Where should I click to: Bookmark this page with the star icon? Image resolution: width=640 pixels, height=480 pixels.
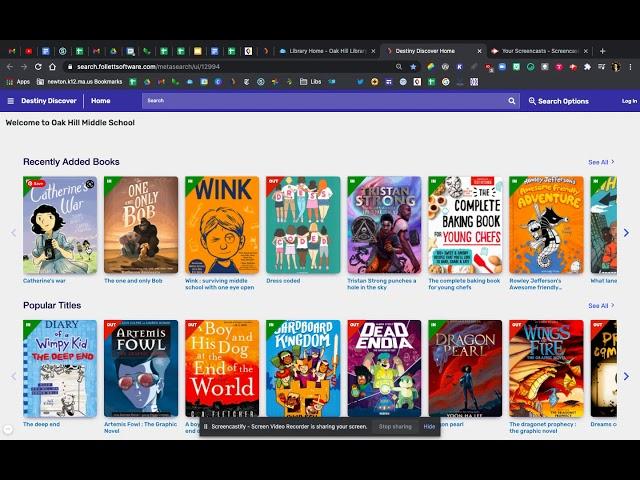tap(413, 67)
